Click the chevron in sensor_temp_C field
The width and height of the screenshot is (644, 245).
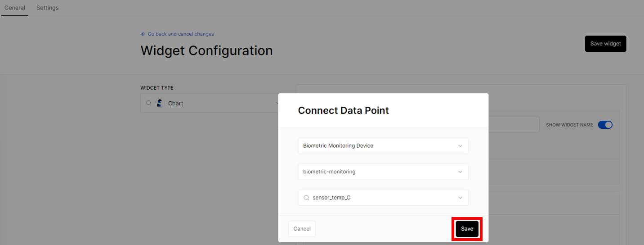click(460, 198)
